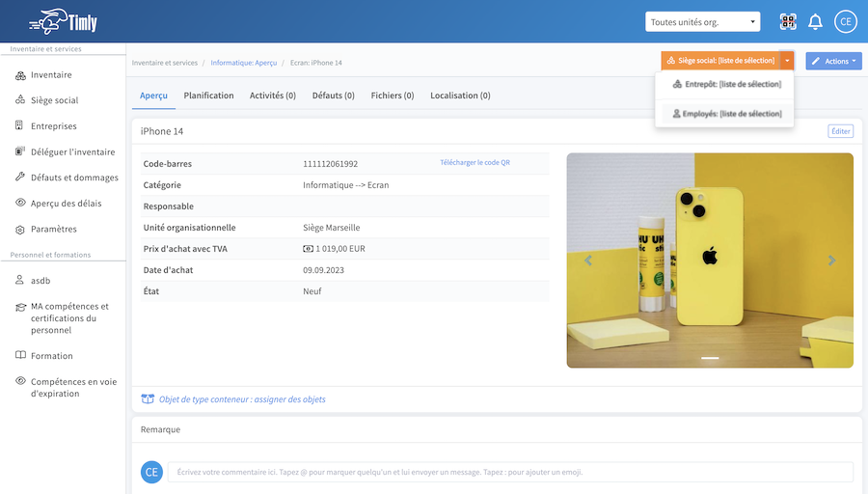
Task: Click the Neuf state value
Action: (312, 291)
